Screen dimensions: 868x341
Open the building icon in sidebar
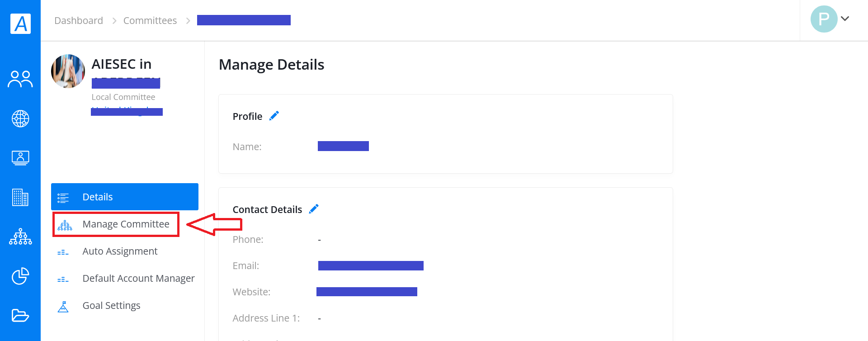[20, 198]
